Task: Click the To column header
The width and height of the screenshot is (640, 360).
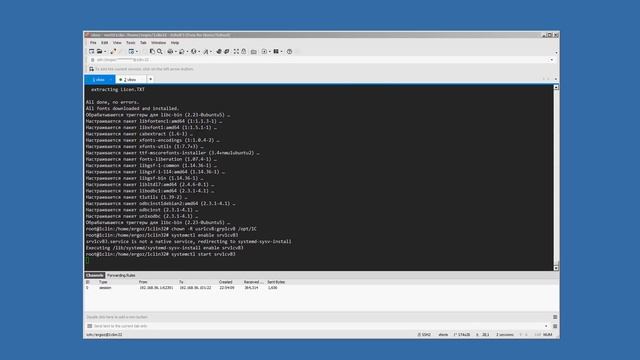Action: click(181, 282)
